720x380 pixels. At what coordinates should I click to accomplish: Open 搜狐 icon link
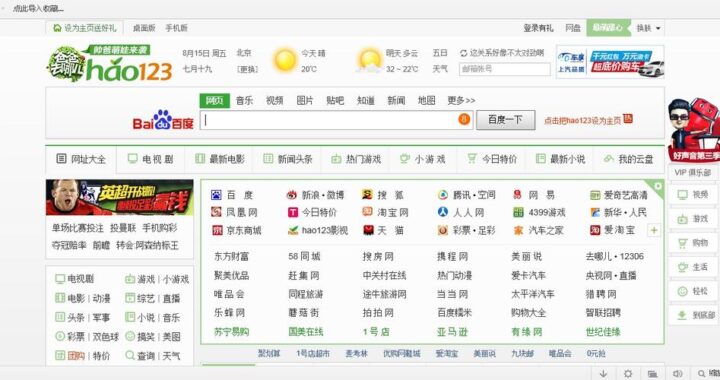(x=367, y=195)
